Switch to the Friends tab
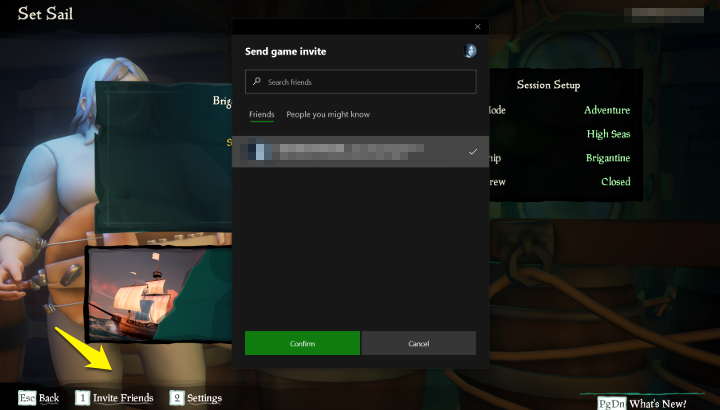This screenshot has width=720, height=410. (262, 114)
